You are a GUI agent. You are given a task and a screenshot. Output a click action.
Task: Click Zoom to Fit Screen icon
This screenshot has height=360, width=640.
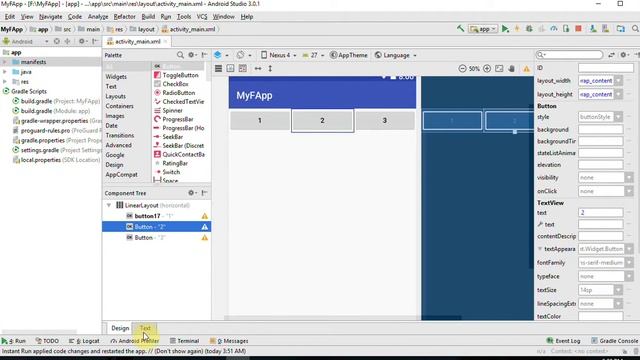(499, 69)
